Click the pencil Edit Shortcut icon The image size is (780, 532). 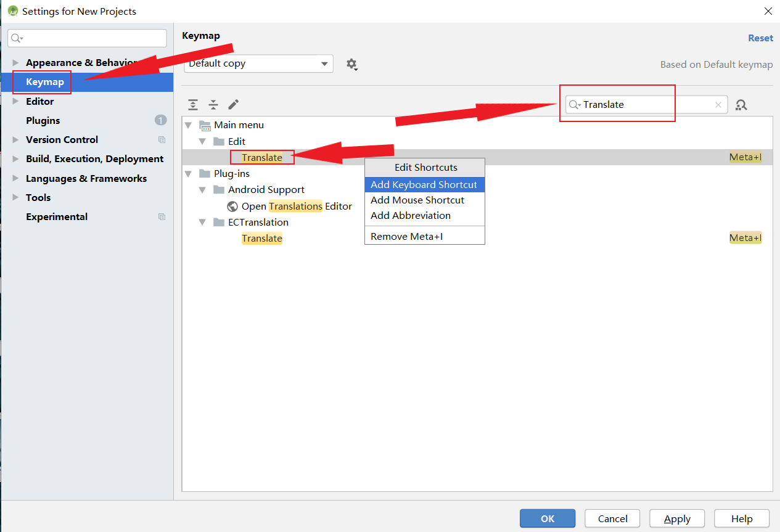[x=233, y=105]
